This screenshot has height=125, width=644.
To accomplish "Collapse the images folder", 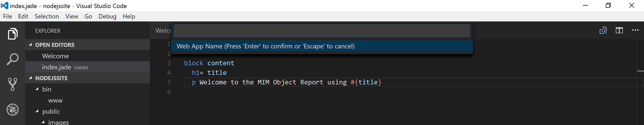I will pyautogui.click(x=43, y=122).
